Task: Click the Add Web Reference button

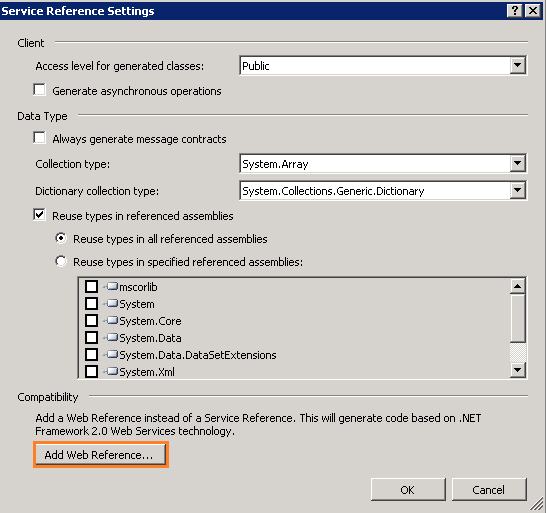Action: pyautogui.click(x=100, y=454)
